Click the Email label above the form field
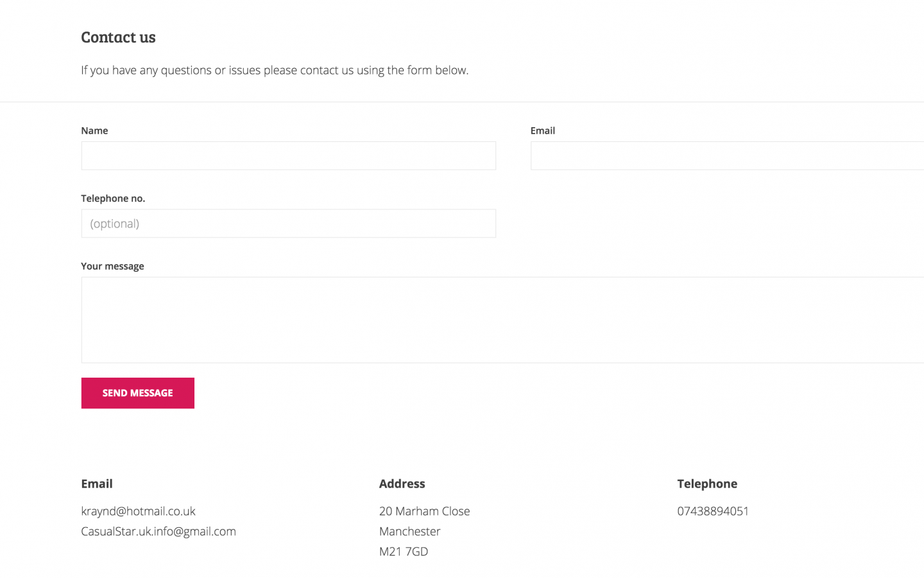This screenshot has height=578, width=924. pyautogui.click(x=542, y=130)
